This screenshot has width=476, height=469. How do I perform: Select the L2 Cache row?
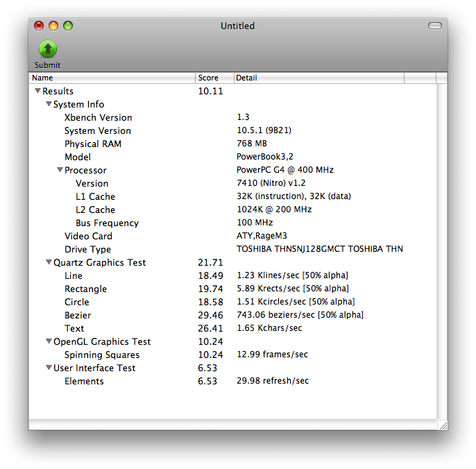click(233, 210)
